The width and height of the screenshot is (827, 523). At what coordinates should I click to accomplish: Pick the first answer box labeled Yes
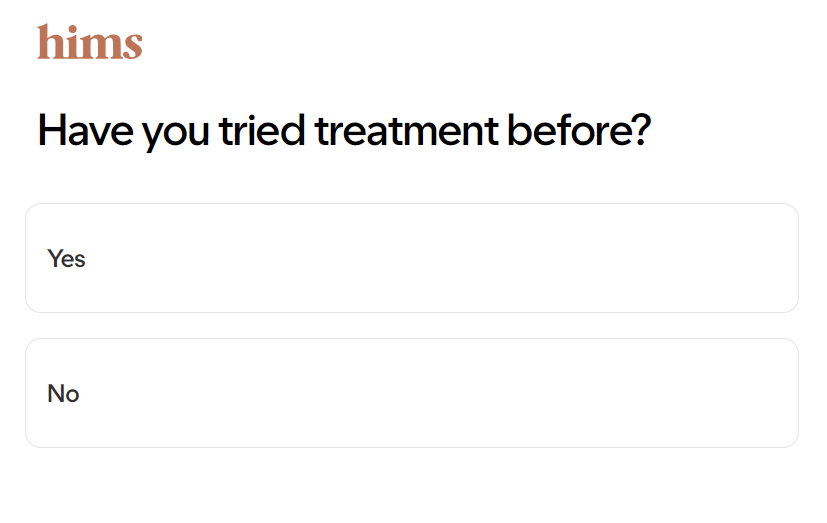coord(412,258)
